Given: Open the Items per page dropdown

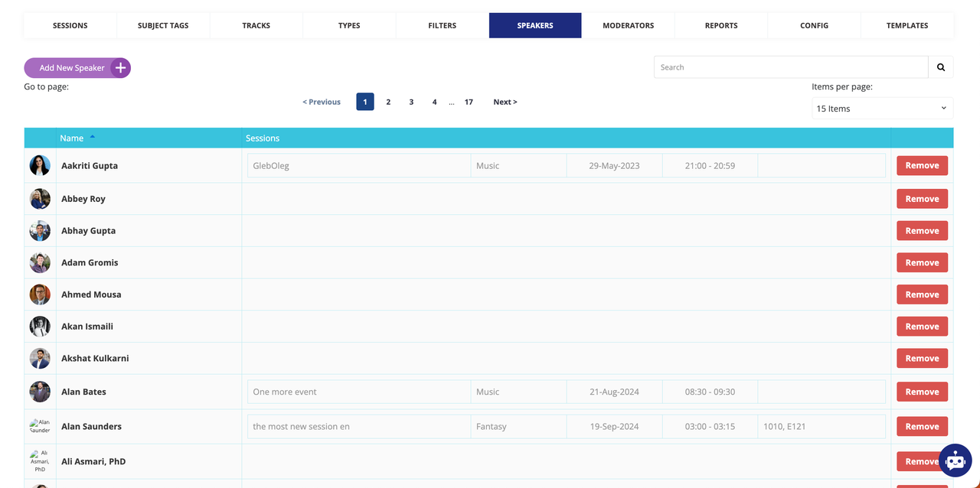Looking at the screenshot, I should [x=882, y=109].
